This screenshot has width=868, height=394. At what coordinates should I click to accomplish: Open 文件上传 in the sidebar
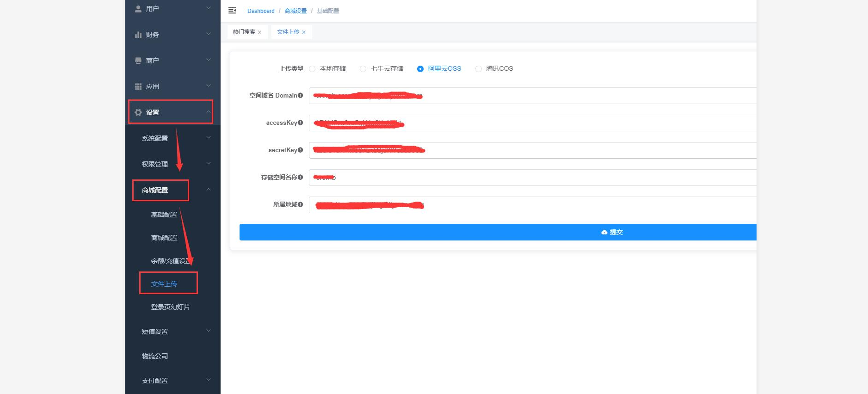[x=164, y=284]
